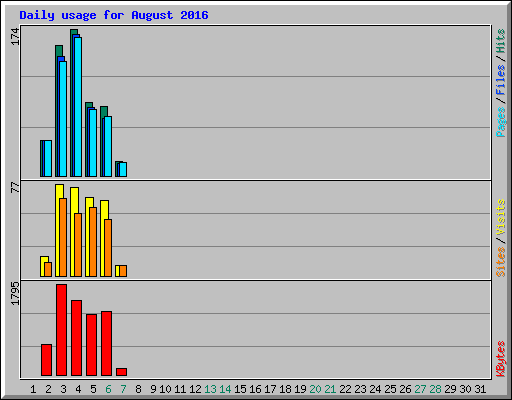Select day label 31 on x-axis
Screen dimensions: 512x400
[x=480, y=389]
